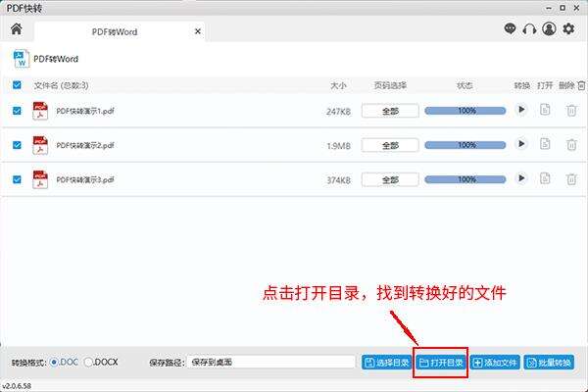588x392 pixels.
Task: Click the 100% progress bar of PDF快转演示3.pdf
Action: tap(465, 179)
